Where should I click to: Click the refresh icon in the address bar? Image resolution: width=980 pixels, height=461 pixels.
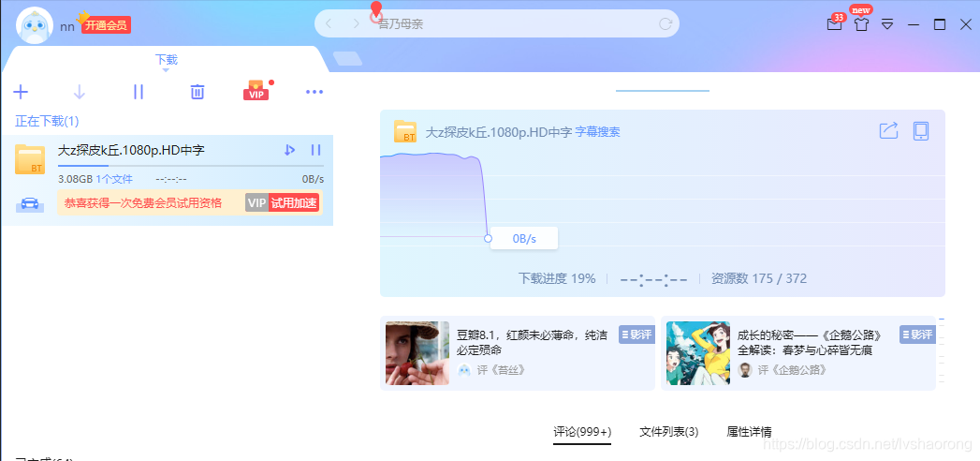(x=665, y=24)
